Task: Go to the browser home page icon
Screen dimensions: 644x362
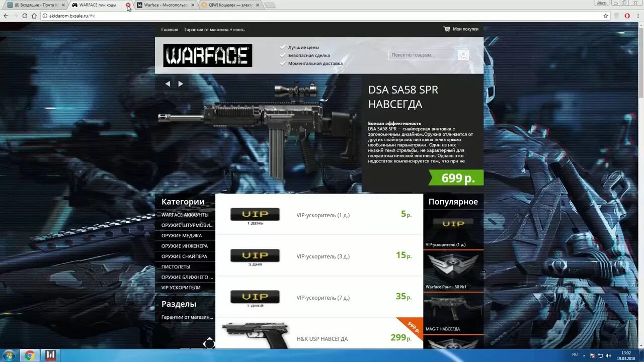Action: (x=34, y=16)
